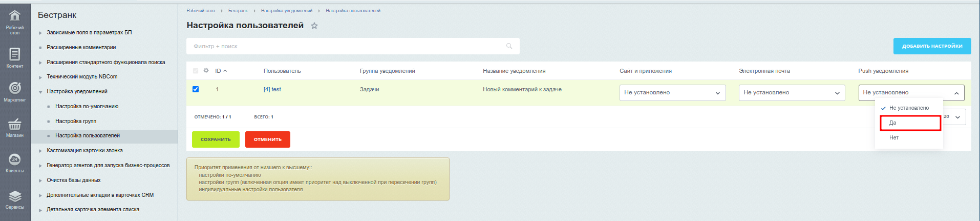
Task: Choose Нет option in the dropdown list
Action: [x=894, y=137]
